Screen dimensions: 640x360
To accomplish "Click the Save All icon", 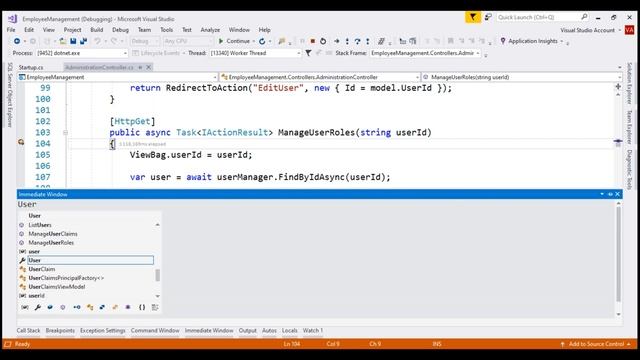I will [x=83, y=41].
